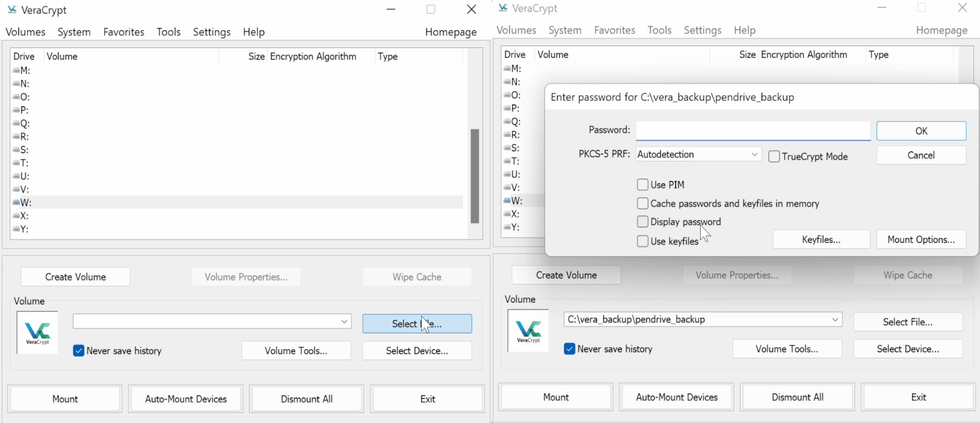
Task: Select drive M: in right VeraCrypt window
Action: [513, 69]
